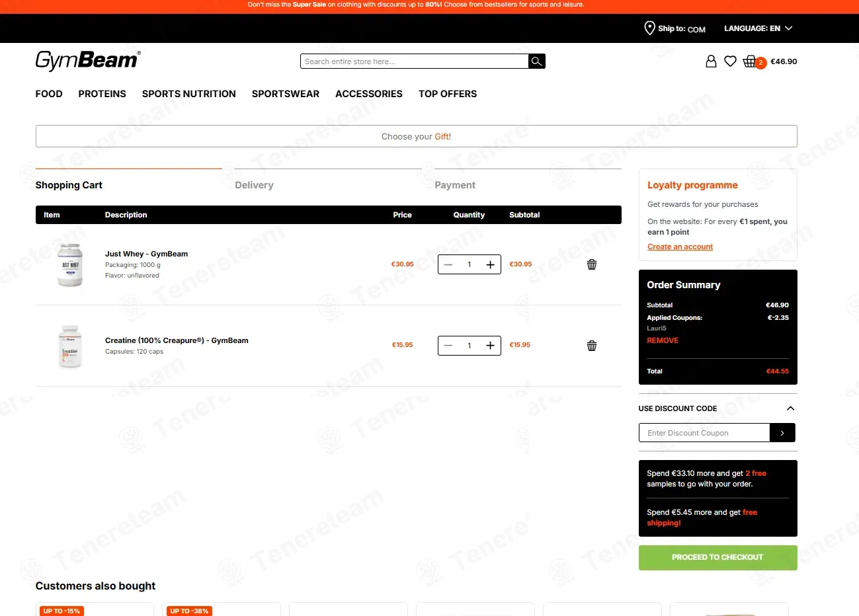The height and width of the screenshot is (616, 859).
Task: Open the user account icon
Action: click(x=711, y=61)
